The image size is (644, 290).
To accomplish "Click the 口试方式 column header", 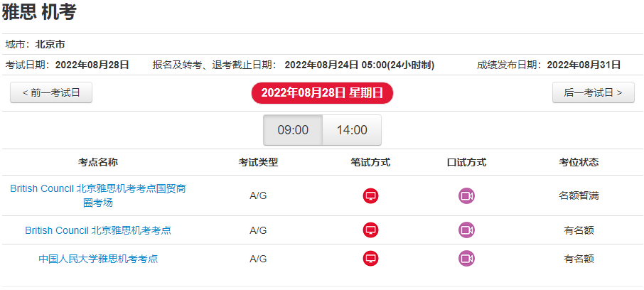I will coord(466,162).
